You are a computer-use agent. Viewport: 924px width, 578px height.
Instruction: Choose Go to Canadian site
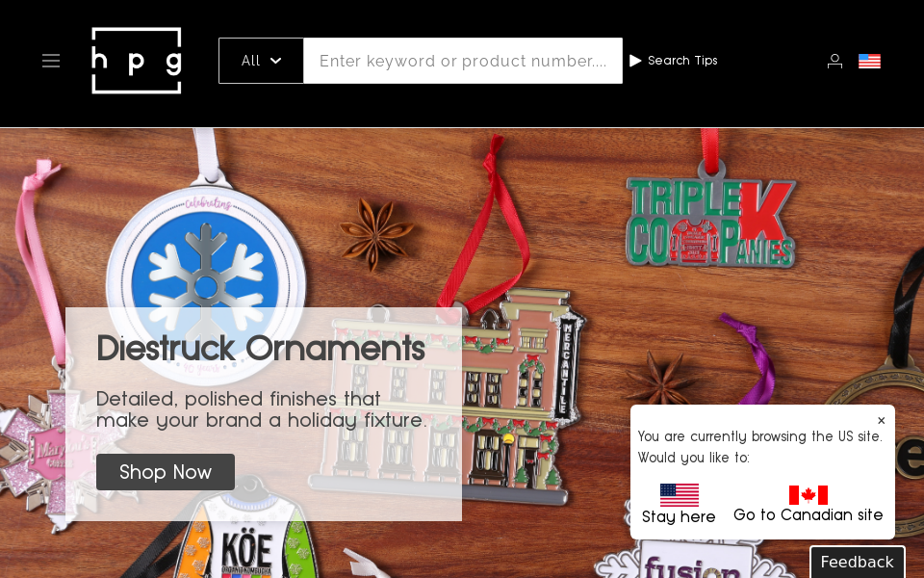[x=808, y=514]
